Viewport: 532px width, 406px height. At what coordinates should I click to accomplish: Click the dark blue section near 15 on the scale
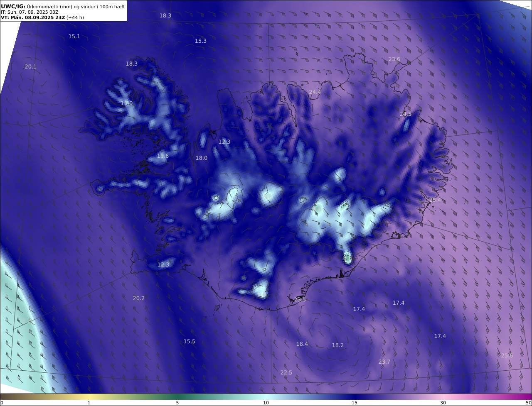pyautogui.click(x=355, y=396)
